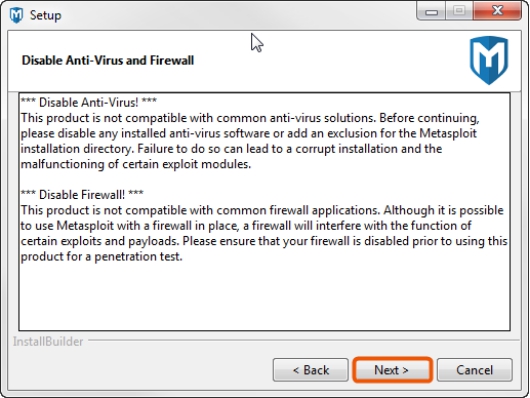Close the Setup window with the red X
Image resolution: width=530 pixels, height=398 pixels.
pos(497,11)
